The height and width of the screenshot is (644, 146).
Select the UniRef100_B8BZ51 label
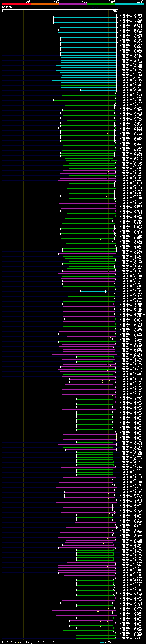click(131, 231)
